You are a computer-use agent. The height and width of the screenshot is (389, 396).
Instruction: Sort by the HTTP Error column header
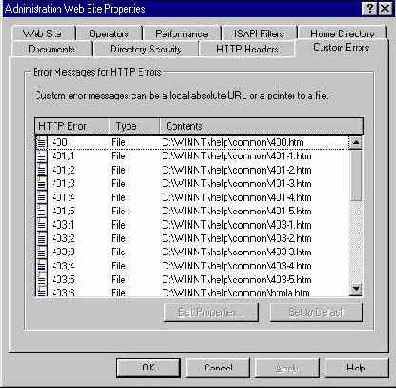click(72, 126)
